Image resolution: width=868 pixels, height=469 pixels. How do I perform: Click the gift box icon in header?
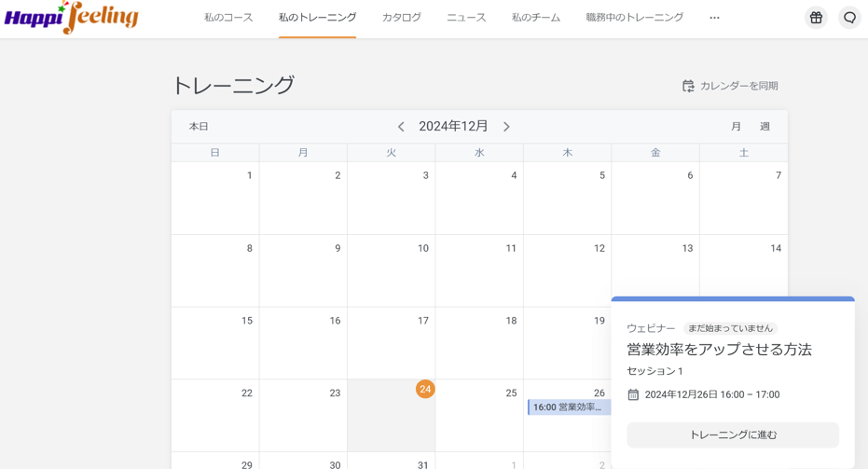[816, 18]
